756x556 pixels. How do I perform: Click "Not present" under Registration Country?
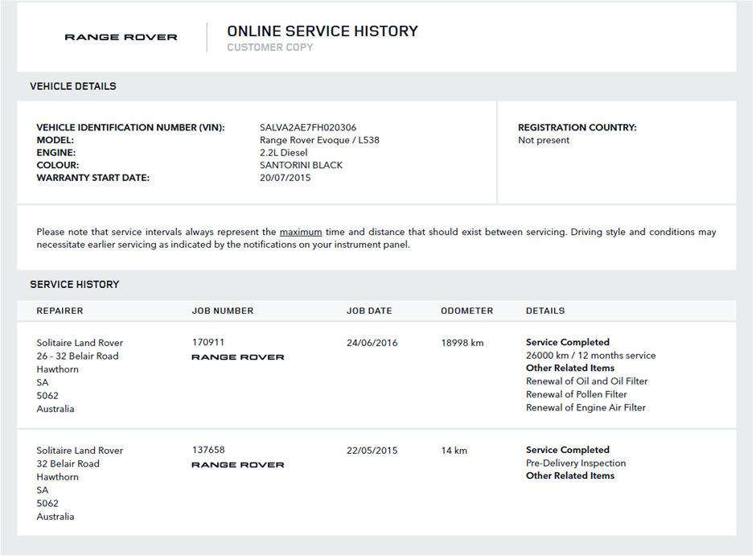coord(544,140)
